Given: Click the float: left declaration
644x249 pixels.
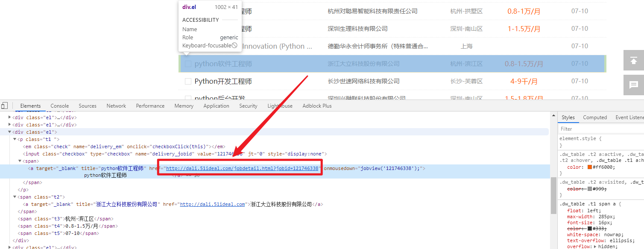Looking at the screenshot, I should [584, 211].
